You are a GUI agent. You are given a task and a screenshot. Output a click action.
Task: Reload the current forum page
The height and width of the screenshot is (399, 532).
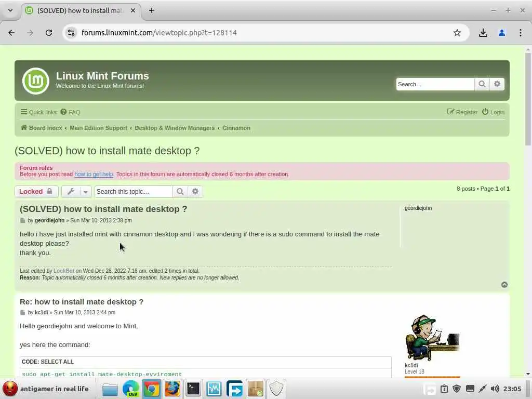point(49,33)
